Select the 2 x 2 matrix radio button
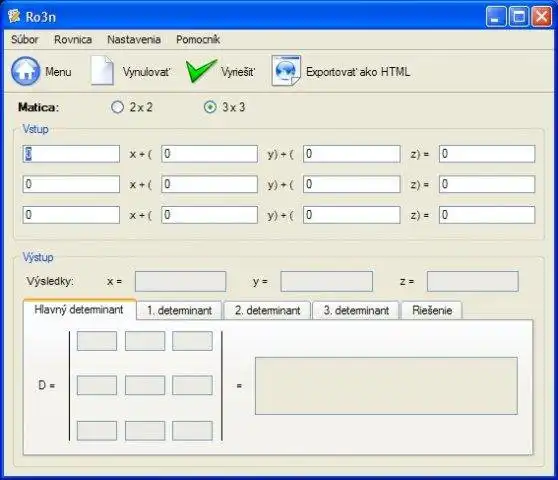The width and height of the screenshot is (558, 480). pyautogui.click(x=117, y=107)
